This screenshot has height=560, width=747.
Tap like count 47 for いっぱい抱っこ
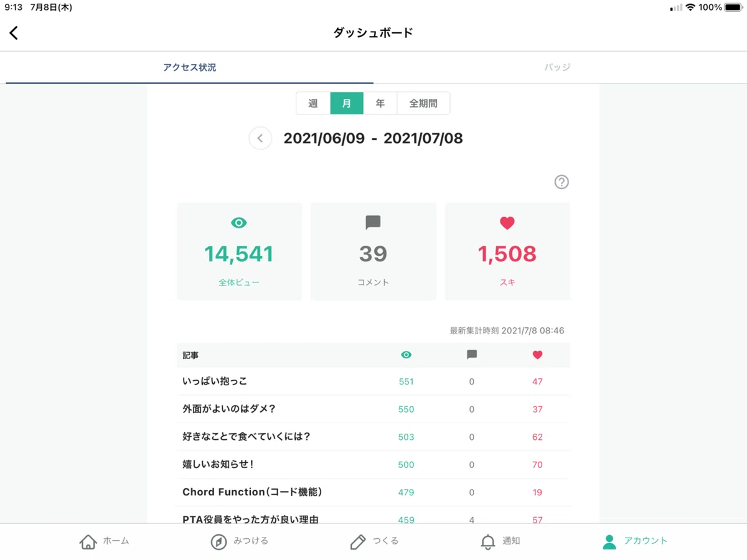[538, 381]
